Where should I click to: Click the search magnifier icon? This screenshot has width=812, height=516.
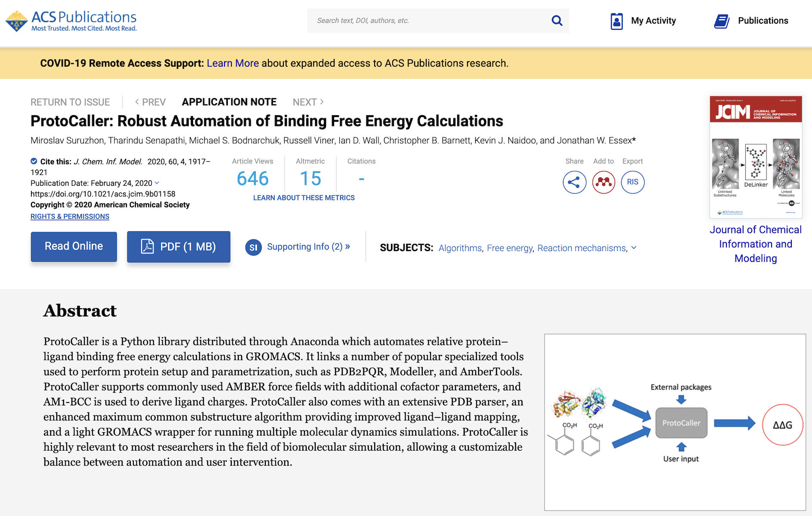[557, 21]
